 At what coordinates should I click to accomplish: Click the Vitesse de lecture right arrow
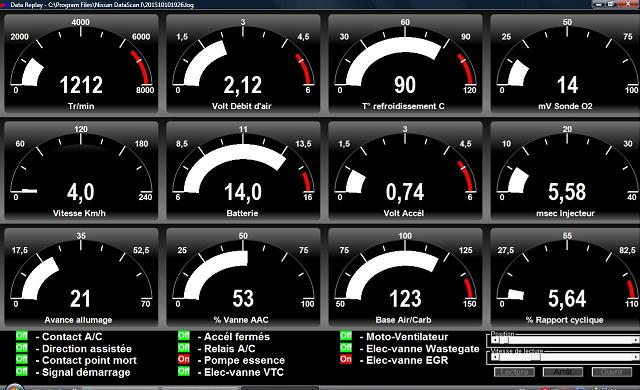click(x=636, y=357)
